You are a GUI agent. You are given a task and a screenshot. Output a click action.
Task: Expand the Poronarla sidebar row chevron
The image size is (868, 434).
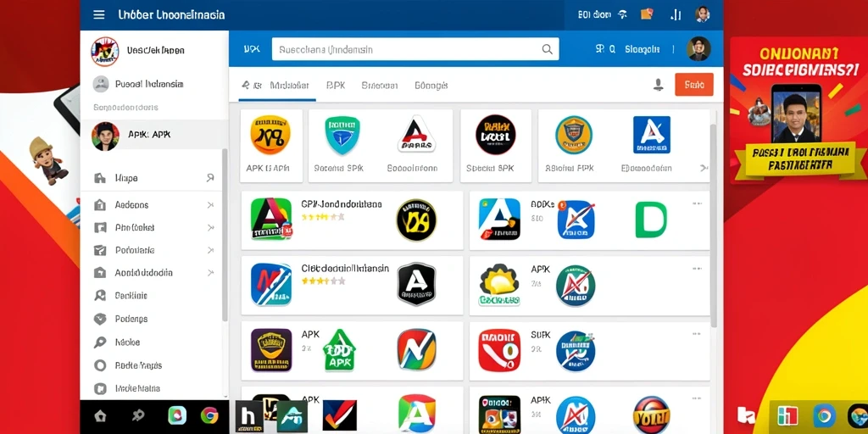[x=210, y=250]
